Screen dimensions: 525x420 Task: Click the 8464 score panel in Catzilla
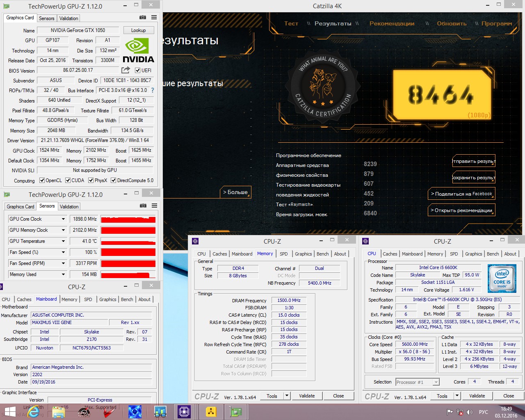coord(442,95)
